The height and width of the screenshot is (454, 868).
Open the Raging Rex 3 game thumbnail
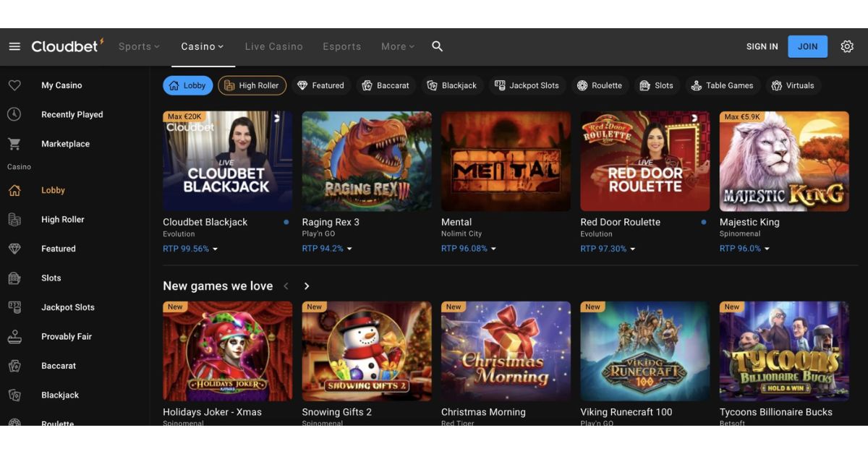click(x=367, y=161)
